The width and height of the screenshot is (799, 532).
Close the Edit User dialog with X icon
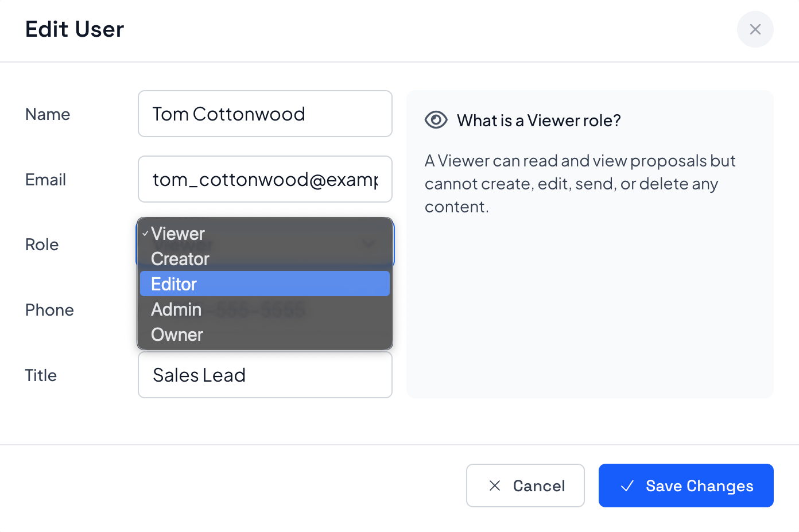[755, 29]
